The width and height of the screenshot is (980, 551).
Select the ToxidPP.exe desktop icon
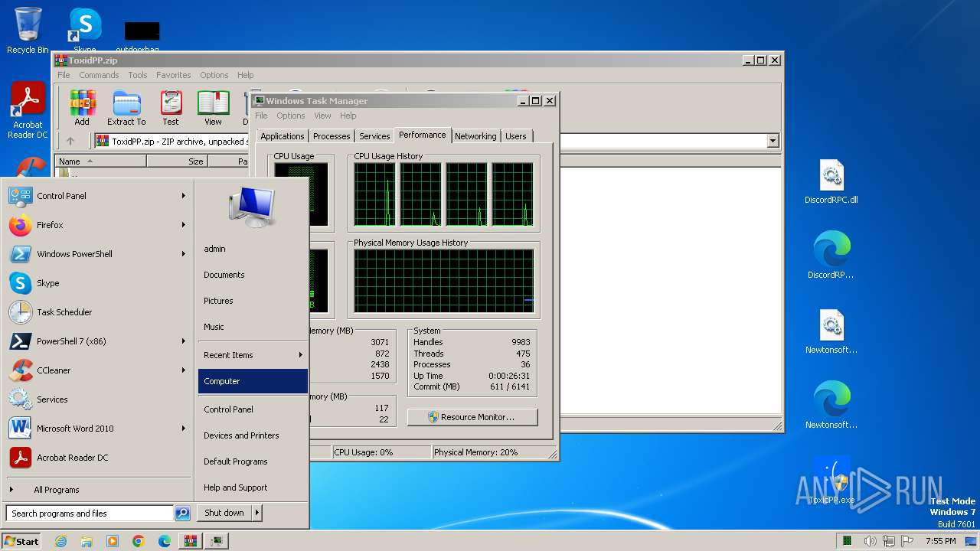[x=831, y=481]
